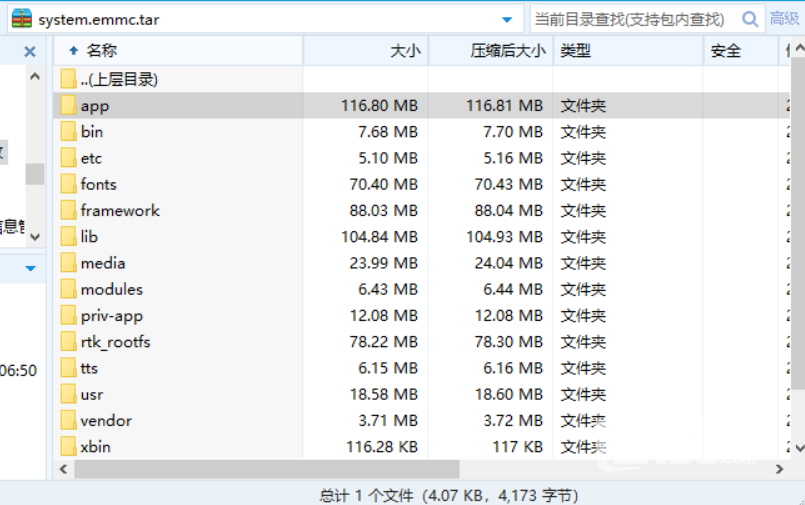Click the rtk_rootfs folder icon

click(x=68, y=341)
